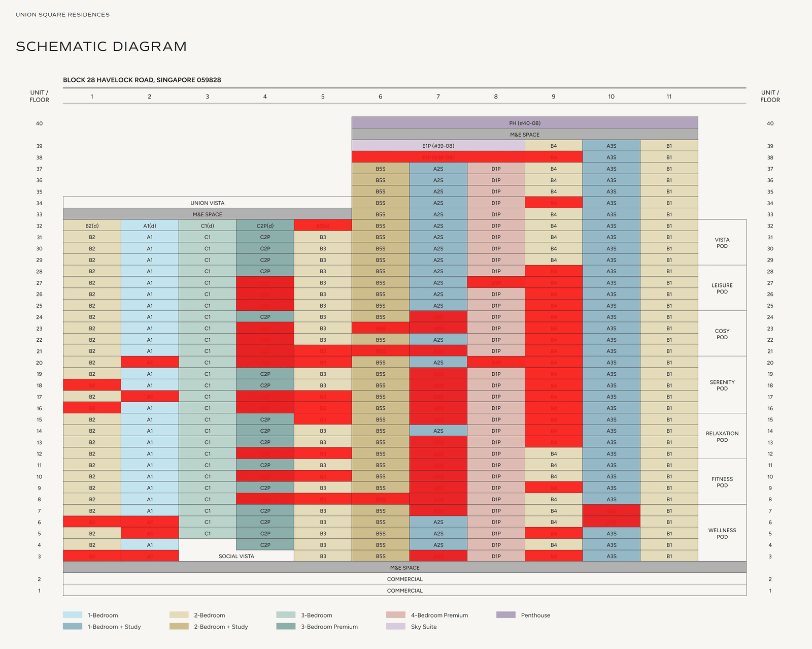This screenshot has width=812, height=649.
Task: Click the 2-Bedroom legend colour swatch
Action: (x=179, y=615)
